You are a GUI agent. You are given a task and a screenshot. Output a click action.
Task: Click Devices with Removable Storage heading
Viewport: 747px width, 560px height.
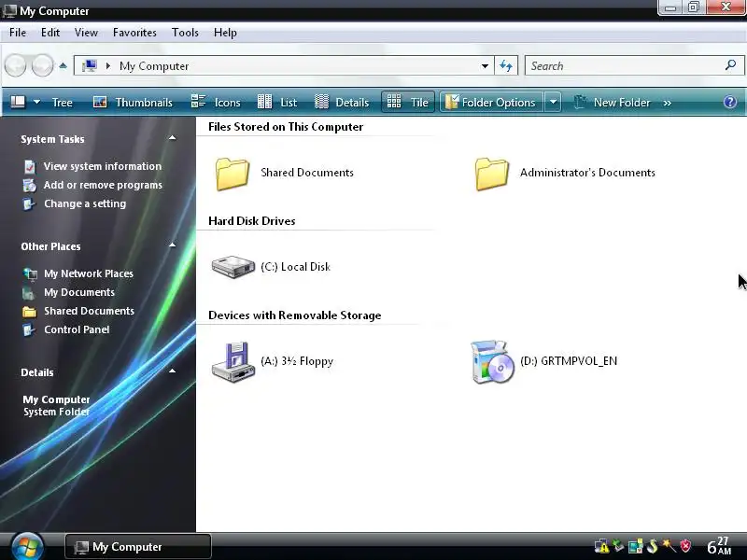(294, 315)
